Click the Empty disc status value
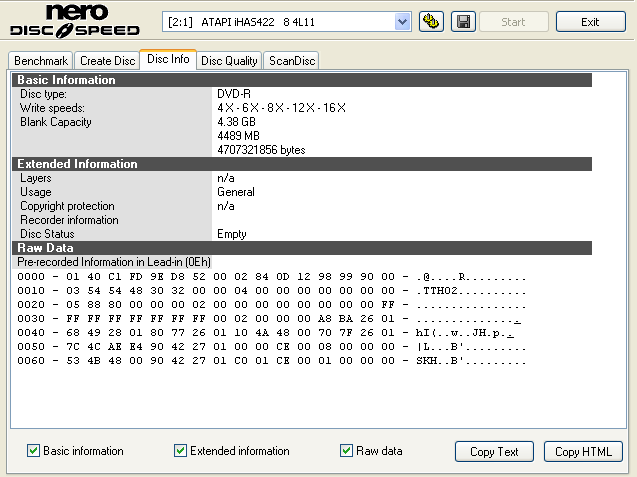Viewport: 637px width, 477px height. tap(232, 234)
